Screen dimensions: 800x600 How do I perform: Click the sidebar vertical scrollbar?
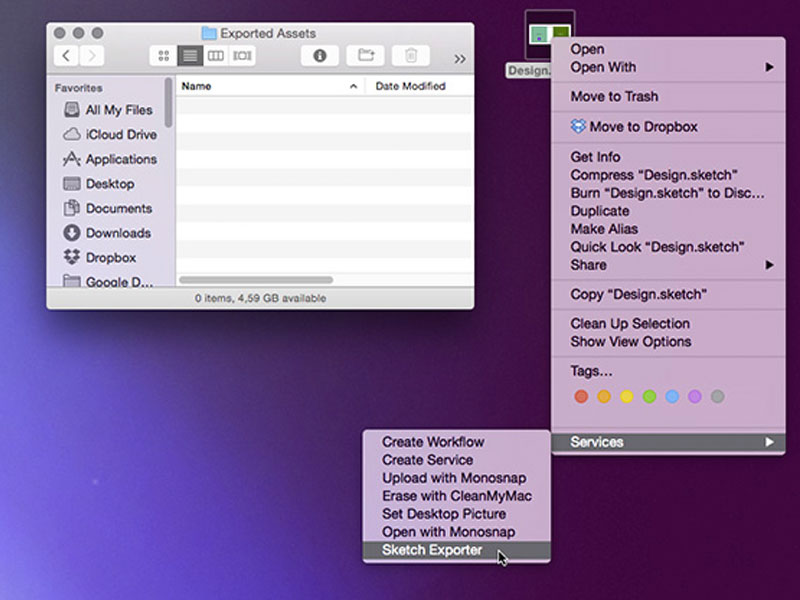click(168, 103)
